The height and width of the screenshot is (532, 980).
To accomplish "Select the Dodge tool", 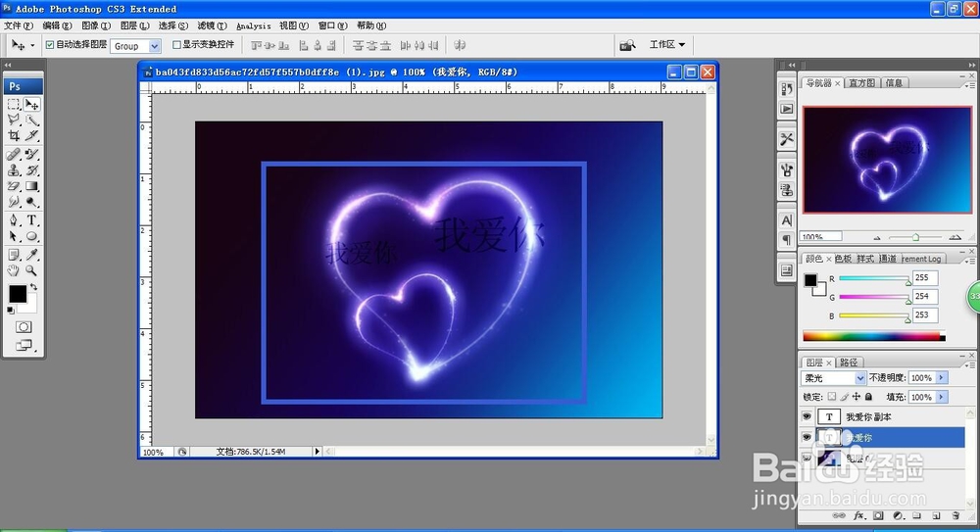I will click(32, 202).
